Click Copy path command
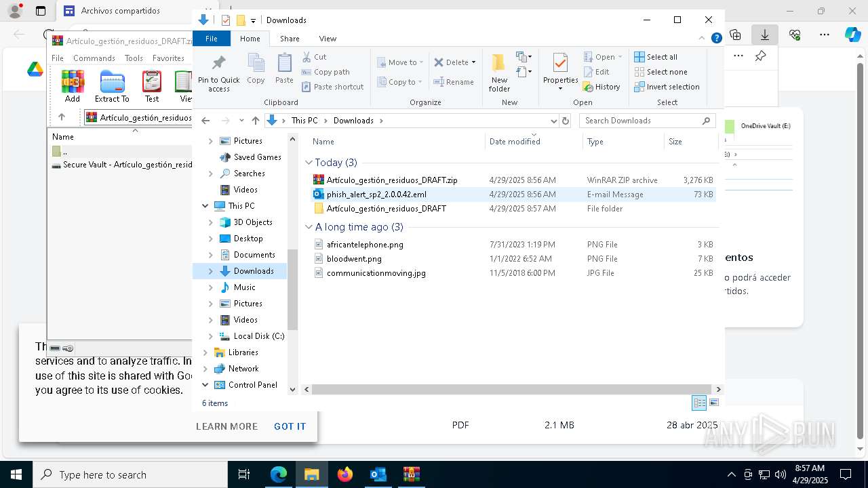 (325, 72)
